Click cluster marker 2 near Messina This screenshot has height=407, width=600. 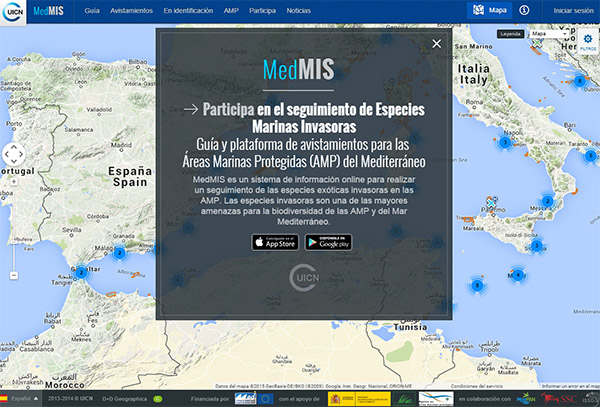(548, 201)
